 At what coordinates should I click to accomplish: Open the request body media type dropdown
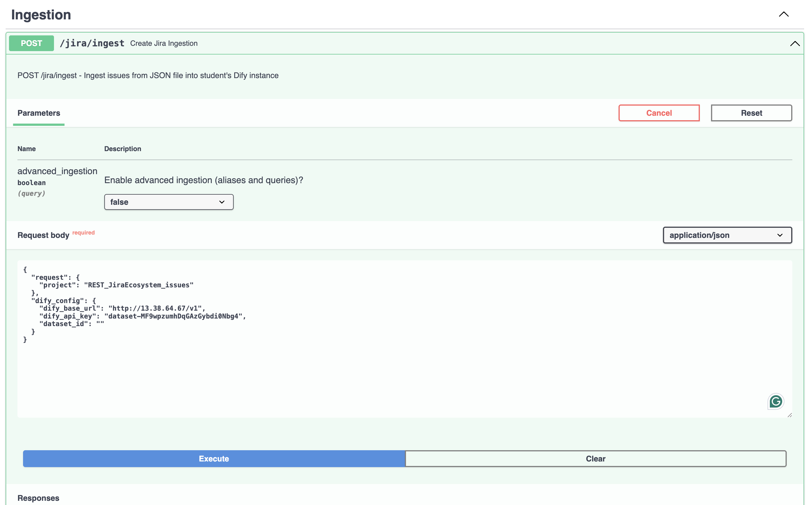[x=727, y=235]
